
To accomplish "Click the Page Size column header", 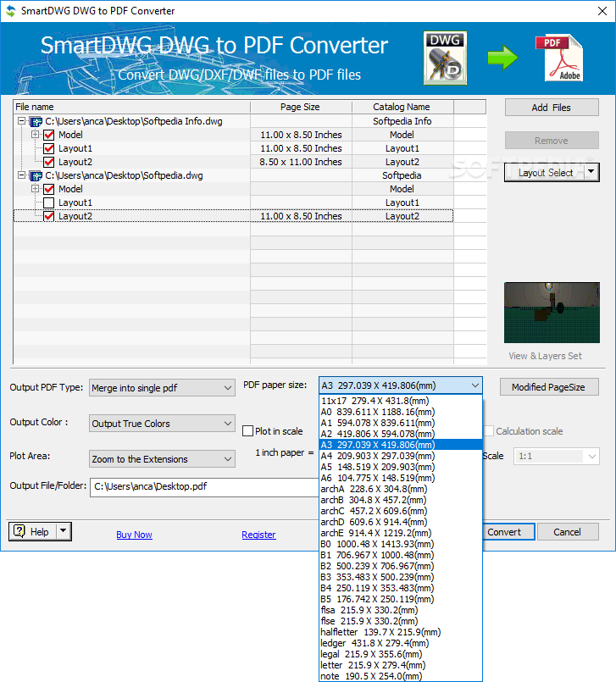I will (301, 107).
